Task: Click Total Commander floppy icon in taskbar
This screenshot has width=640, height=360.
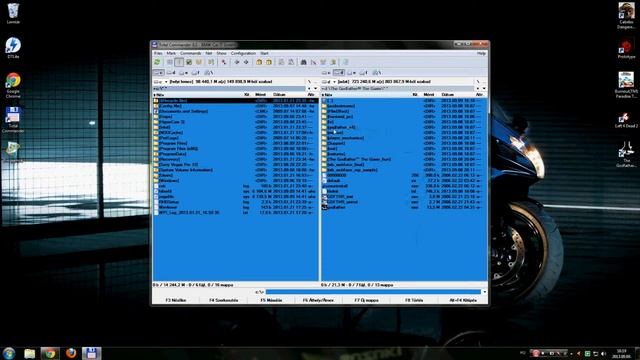Action: [91, 353]
